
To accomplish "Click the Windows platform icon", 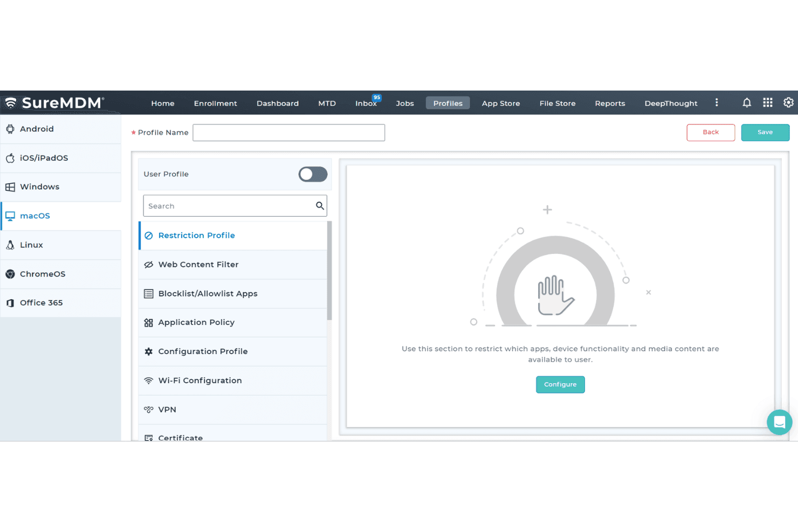I will [x=10, y=187].
